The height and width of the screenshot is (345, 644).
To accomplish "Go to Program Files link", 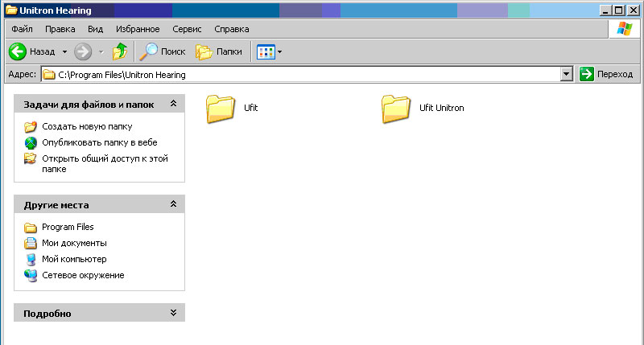I will [68, 228].
